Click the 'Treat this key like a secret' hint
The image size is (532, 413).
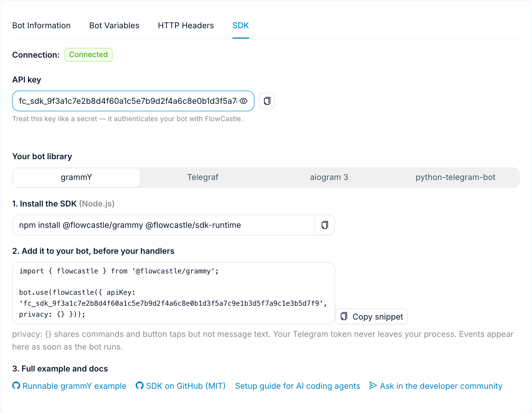[x=128, y=119]
